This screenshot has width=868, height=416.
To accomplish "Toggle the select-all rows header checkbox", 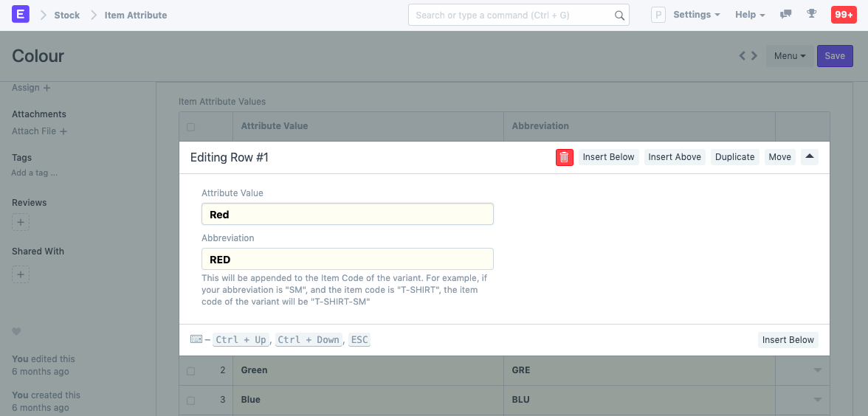I will 191,127.
